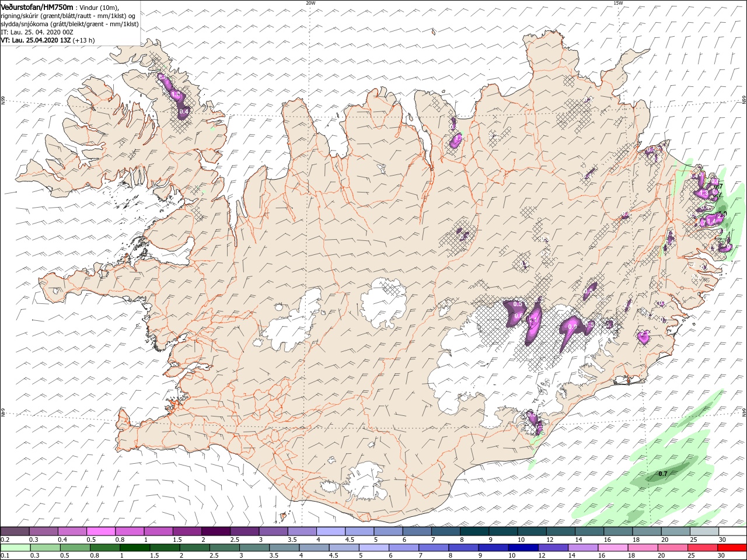Viewport: 747px width, 560px height.
Task: Pick the dark purple upper swatch from 2 to 2.5
Action: click(x=217, y=531)
